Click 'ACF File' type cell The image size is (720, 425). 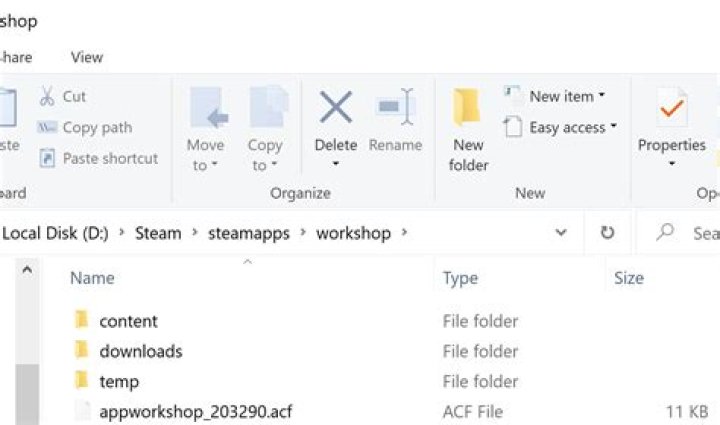click(472, 412)
